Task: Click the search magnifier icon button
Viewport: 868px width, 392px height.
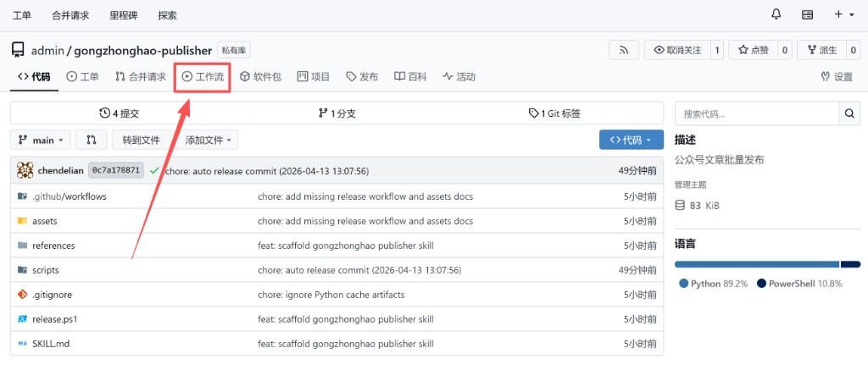Action: click(x=849, y=113)
